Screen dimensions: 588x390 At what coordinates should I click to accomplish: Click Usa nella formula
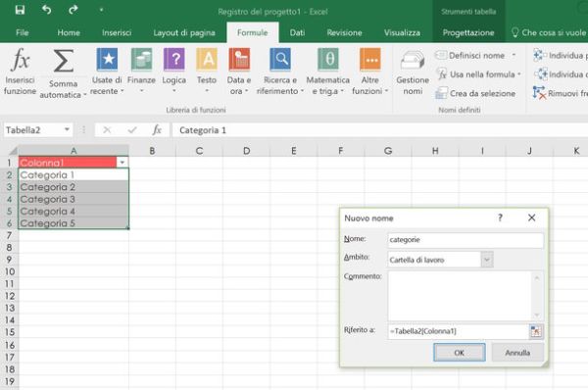tap(479, 74)
